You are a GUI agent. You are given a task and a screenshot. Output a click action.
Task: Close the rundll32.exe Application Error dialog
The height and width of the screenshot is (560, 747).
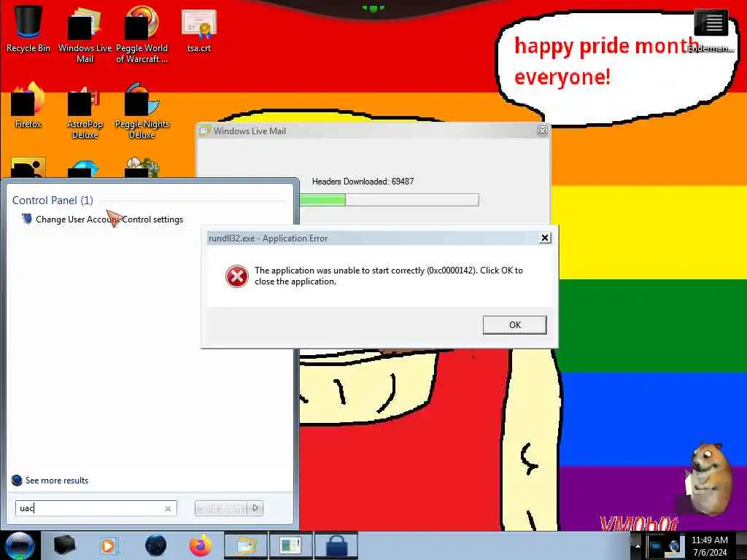point(545,238)
